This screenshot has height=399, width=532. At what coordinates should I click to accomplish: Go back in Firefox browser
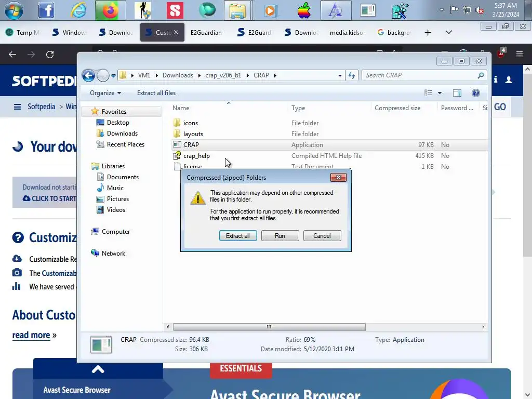pyautogui.click(x=12, y=54)
